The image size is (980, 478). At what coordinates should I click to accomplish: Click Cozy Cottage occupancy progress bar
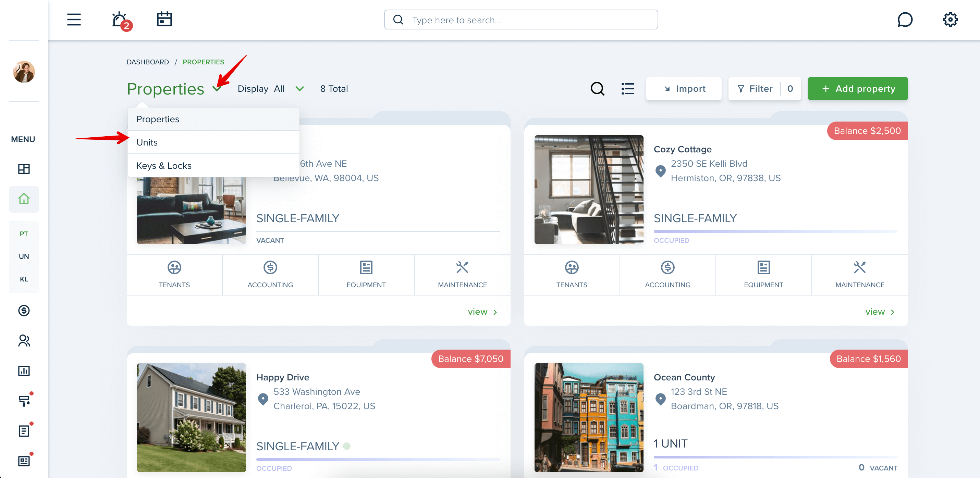click(x=775, y=231)
